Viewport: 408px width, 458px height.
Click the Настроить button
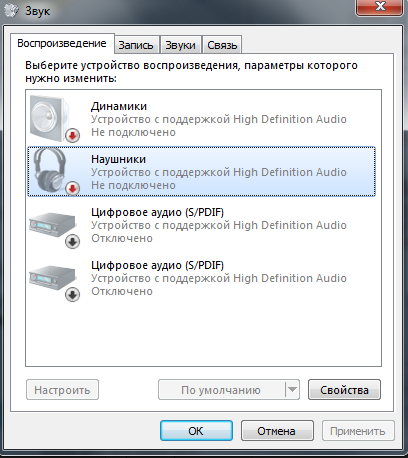coord(62,389)
